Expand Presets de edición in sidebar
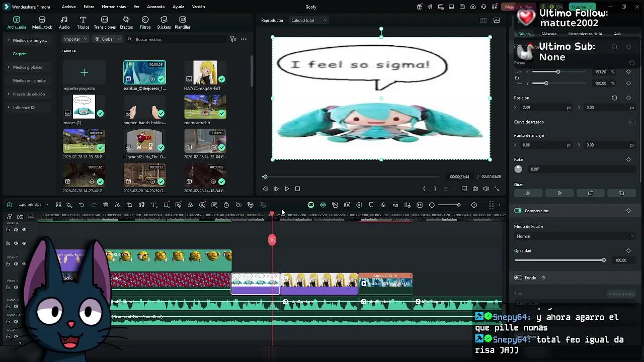Viewport: 644px width, 362px height. click(x=9, y=94)
